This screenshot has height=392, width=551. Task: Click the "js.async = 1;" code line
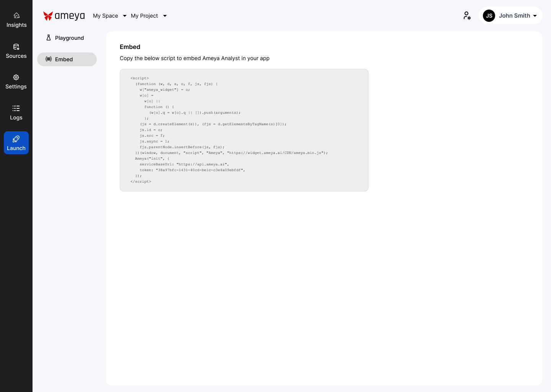pyautogui.click(x=154, y=141)
